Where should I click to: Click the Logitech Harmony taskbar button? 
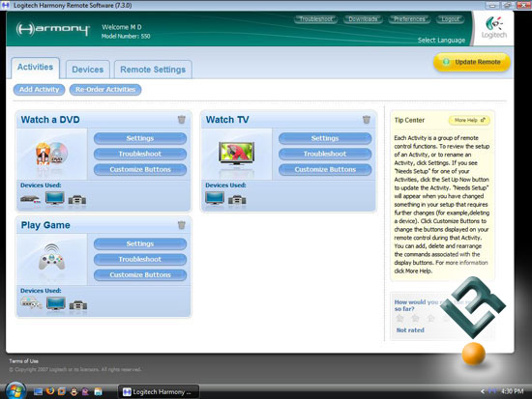[159, 392]
